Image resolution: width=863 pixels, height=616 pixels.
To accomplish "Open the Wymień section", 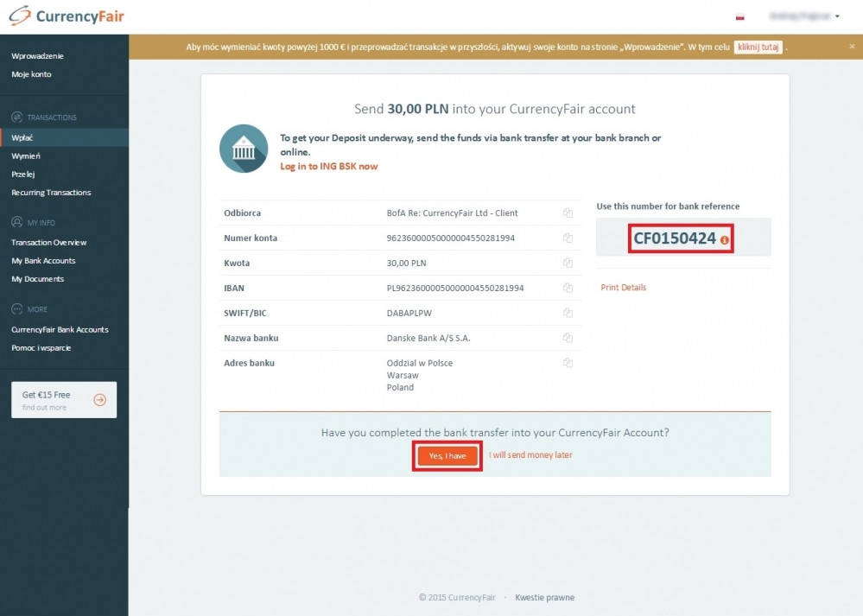I will pyautogui.click(x=26, y=156).
